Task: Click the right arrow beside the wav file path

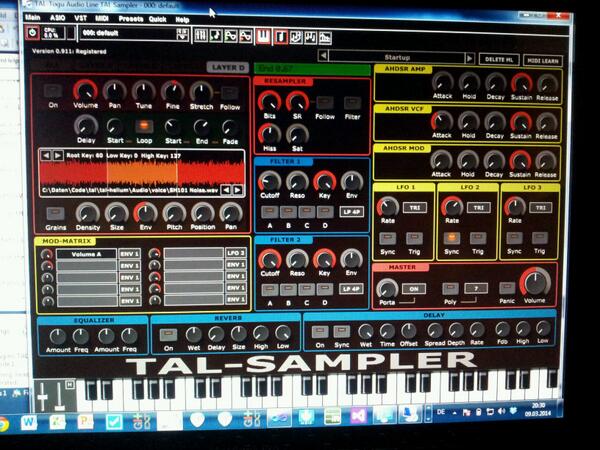Action: pyautogui.click(x=238, y=190)
